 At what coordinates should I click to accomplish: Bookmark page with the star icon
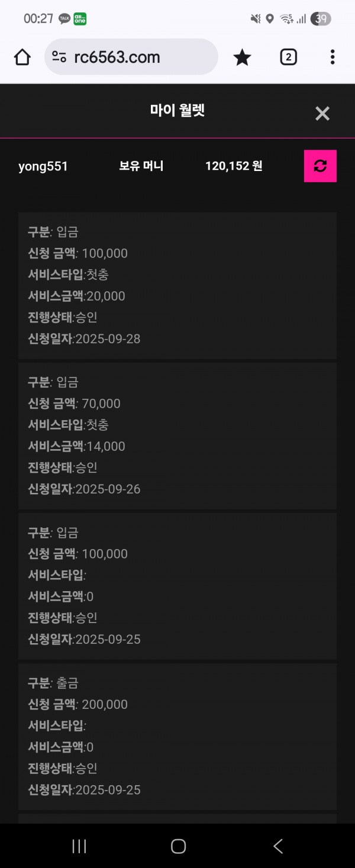242,57
